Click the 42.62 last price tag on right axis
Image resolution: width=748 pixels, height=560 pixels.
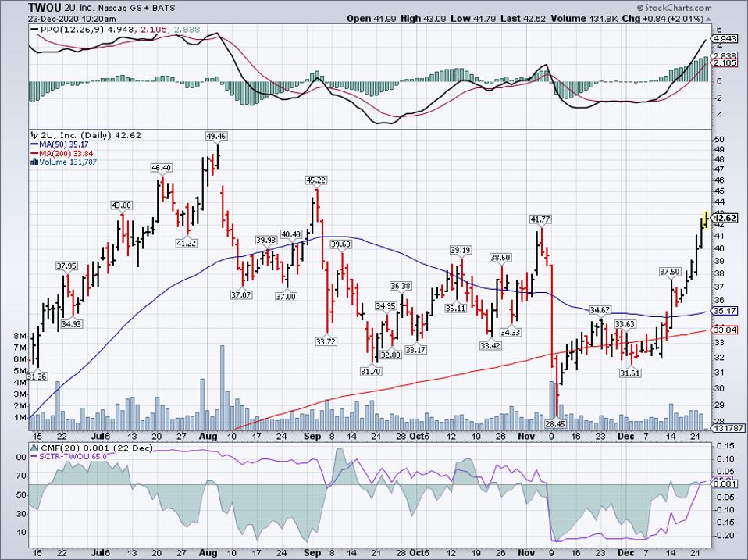tap(725, 218)
